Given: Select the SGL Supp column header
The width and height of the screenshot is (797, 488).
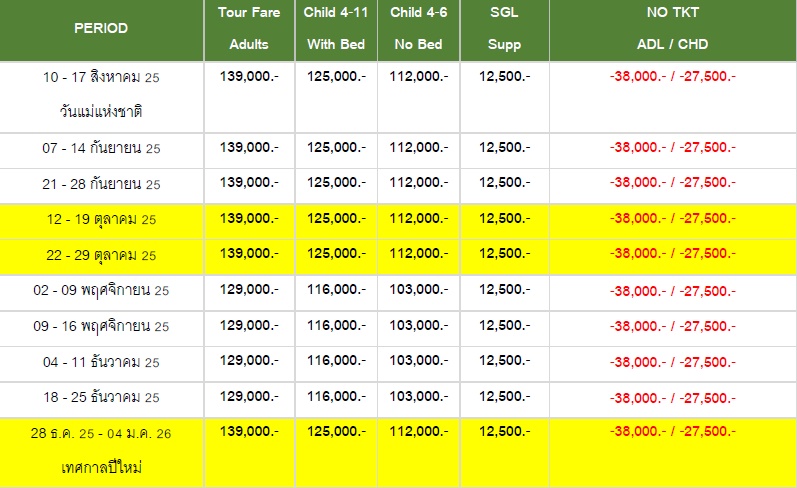Looking at the screenshot, I should (x=504, y=28).
